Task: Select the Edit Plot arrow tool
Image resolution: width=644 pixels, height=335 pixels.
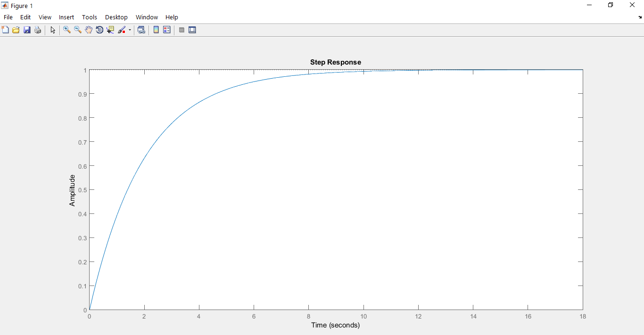Action: [x=53, y=30]
